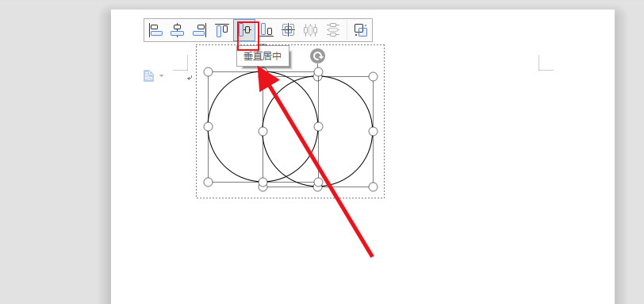This screenshot has height=304, width=644.
Task: Open the blue document icon at left margin
Action: [148, 75]
